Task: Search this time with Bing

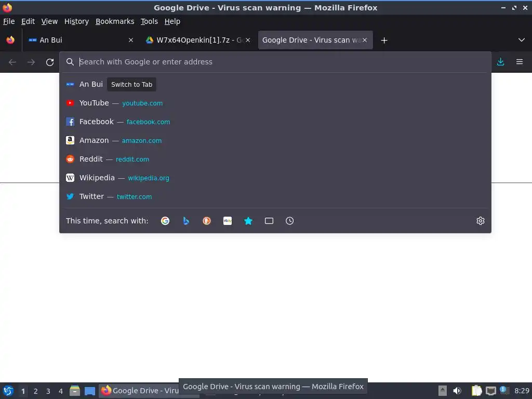Action: point(186,221)
